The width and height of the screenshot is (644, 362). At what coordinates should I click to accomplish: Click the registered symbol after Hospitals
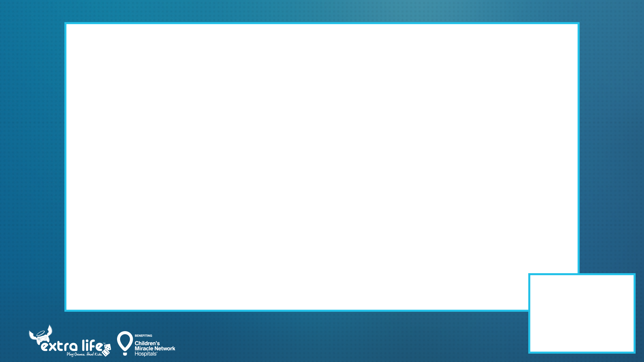[x=157, y=352]
